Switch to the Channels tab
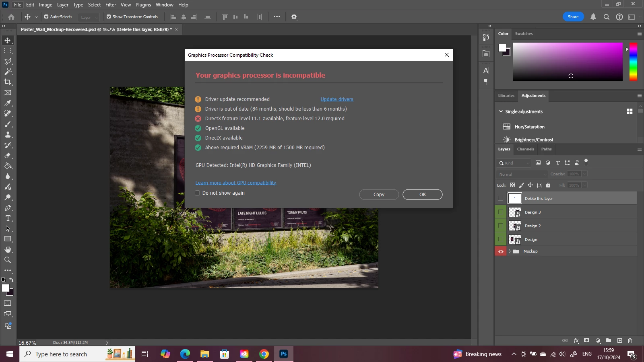 tap(526, 149)
